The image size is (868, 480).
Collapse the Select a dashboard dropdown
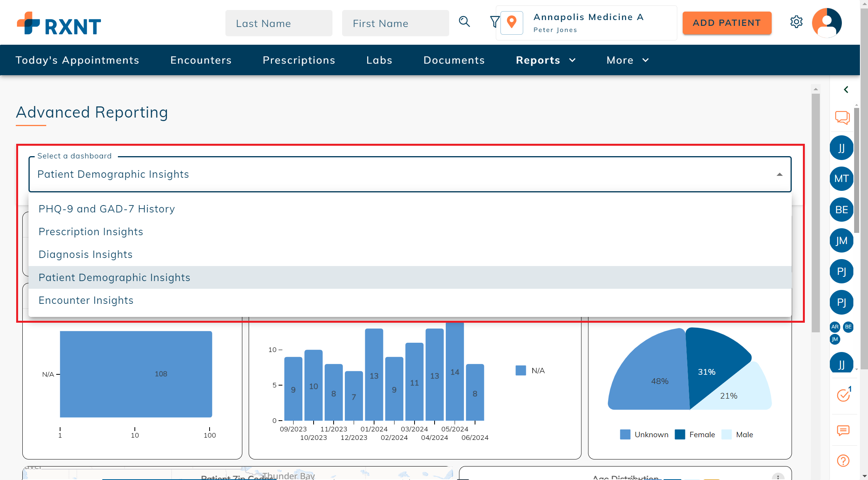(779, 174)
